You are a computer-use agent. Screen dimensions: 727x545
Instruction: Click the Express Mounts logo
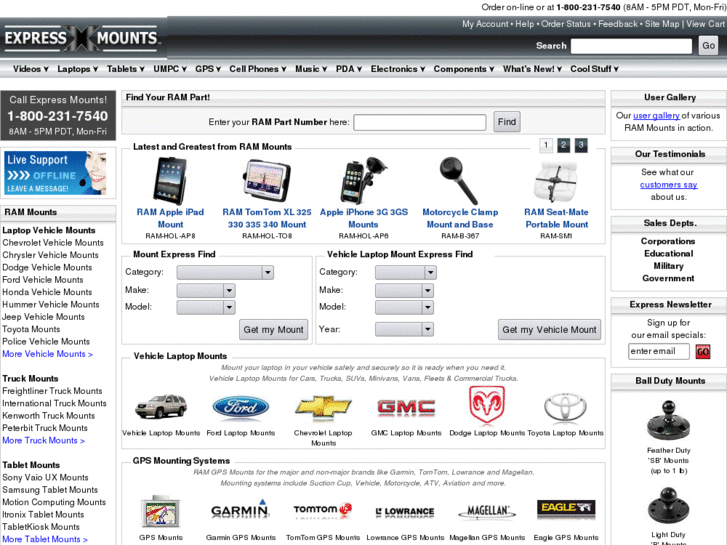click(x=82, y=39)
